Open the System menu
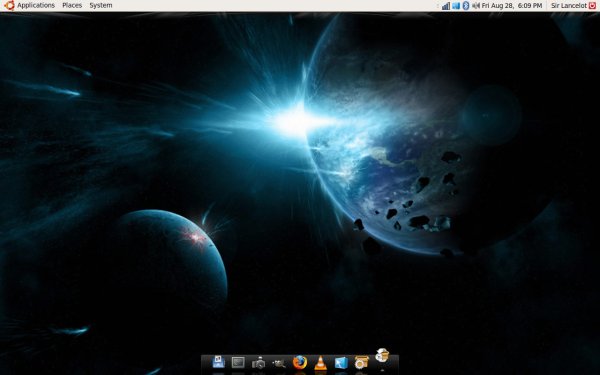This screenshot has height=375, width=600. [x=101, y=5]
